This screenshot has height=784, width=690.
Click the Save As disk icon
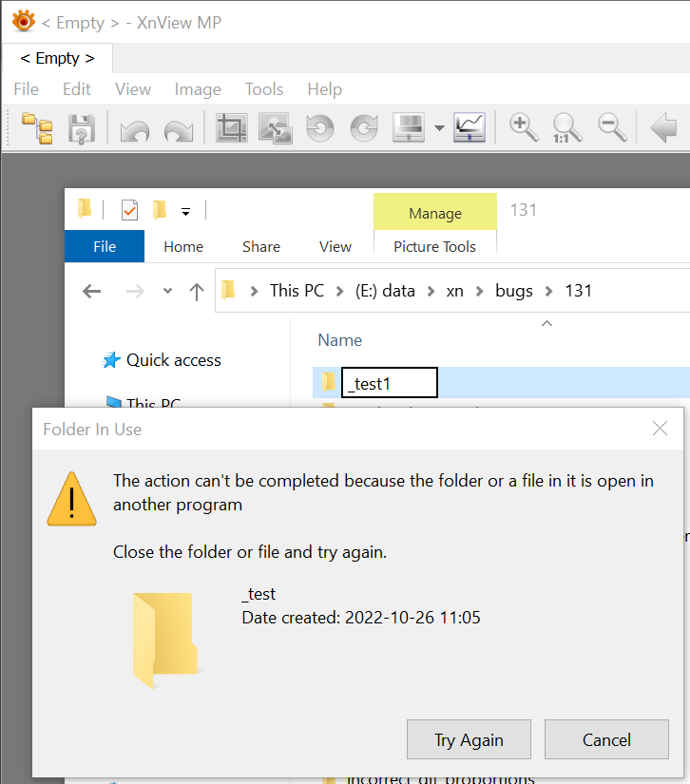pos(82,127)
